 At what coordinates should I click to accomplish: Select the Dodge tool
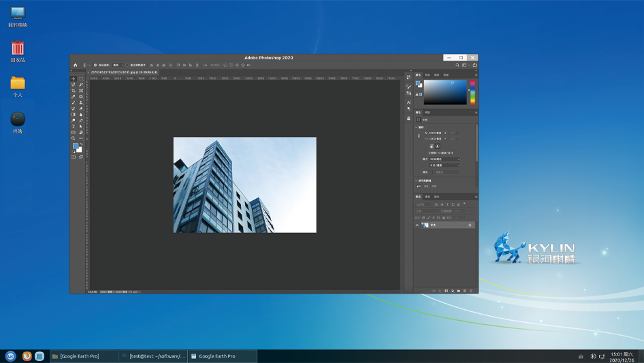(x=73, y=120)
